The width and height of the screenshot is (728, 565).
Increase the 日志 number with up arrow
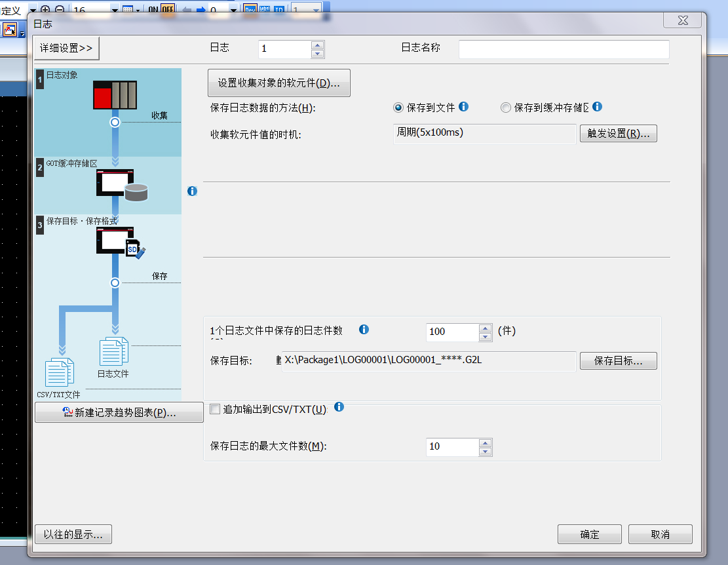[318, 45]
